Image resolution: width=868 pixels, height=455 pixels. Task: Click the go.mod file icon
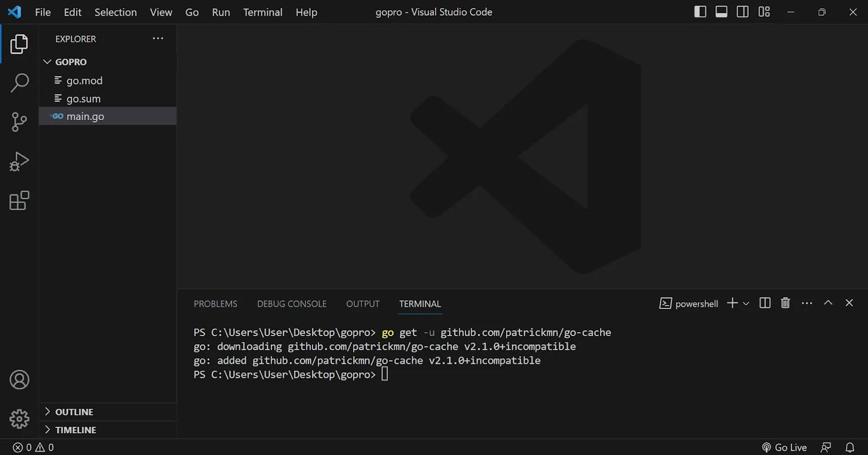pos(58,80)
